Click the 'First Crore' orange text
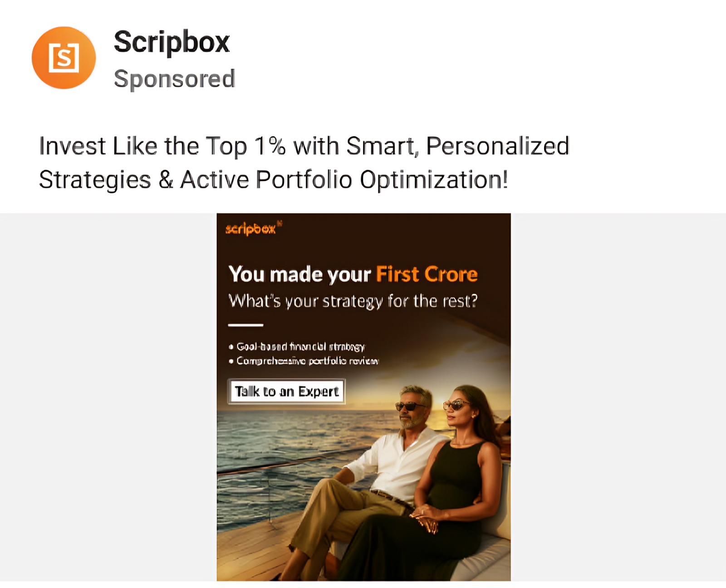The height and width of the screenshot is (588, 726). click(x=426, y=274)
